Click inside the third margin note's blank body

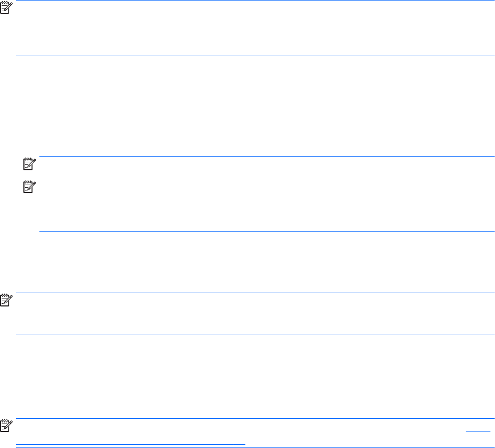255,314
